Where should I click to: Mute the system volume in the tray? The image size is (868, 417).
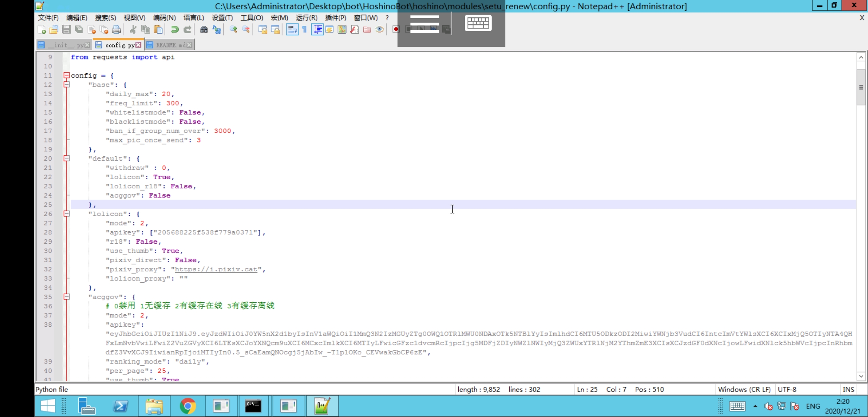[x=768, y=406]
